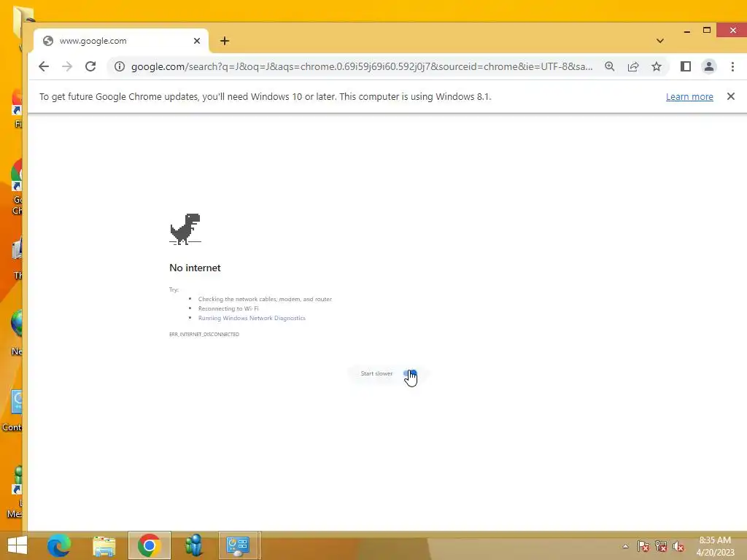Image resolution: width=747 pixels, height=560 pixels.
Task: Click the address bar URL
Action: pos(362,66)
